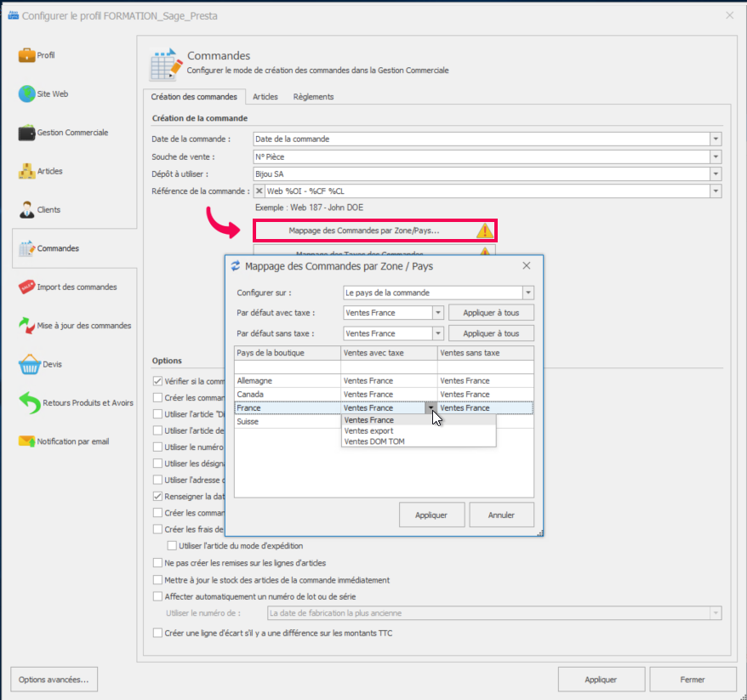Switch to the Articles tab

pyautogui.click(x=265, y=97)
